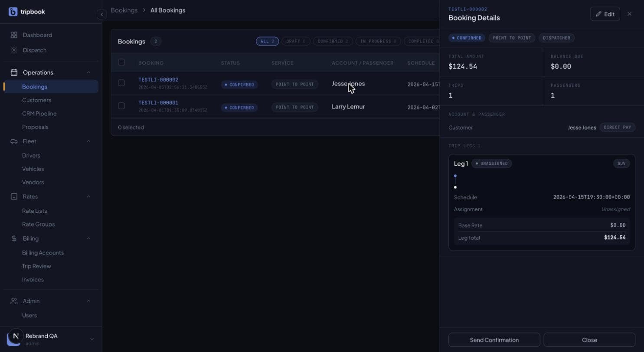This screenshot has height=352, width=644.
Task: Click the SERVICE column header
Action: coord(282,63)
